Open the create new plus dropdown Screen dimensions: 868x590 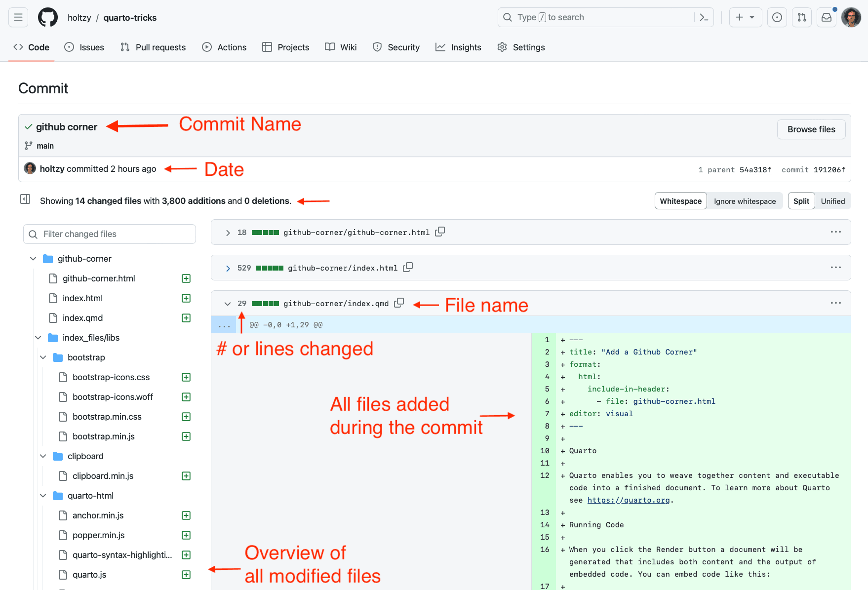click(x=745, y=17)
